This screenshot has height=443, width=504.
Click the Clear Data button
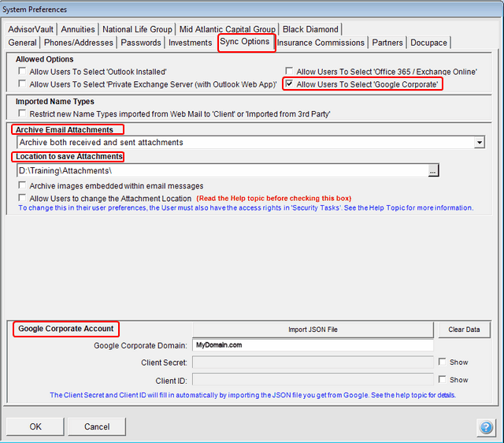(x=464, y=329)
